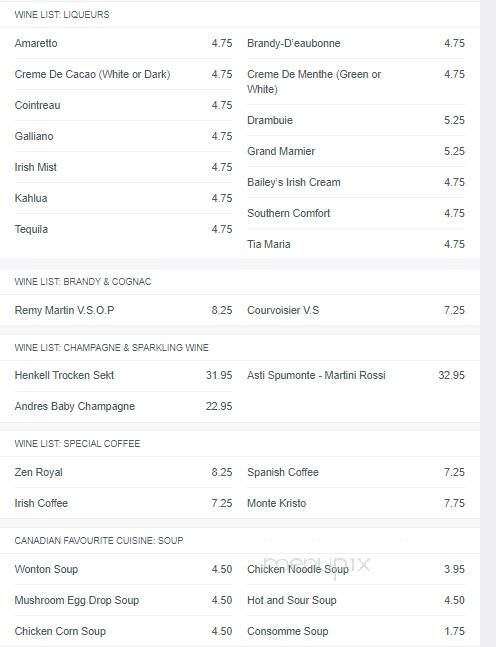Click the Wine List: Brandy & Cognac heading

click(83, 281)
